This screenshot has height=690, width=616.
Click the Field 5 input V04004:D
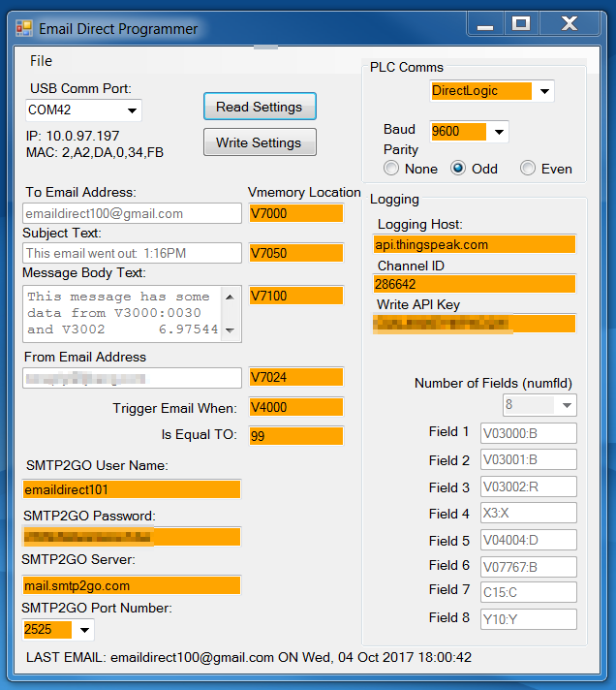(529, 540)
